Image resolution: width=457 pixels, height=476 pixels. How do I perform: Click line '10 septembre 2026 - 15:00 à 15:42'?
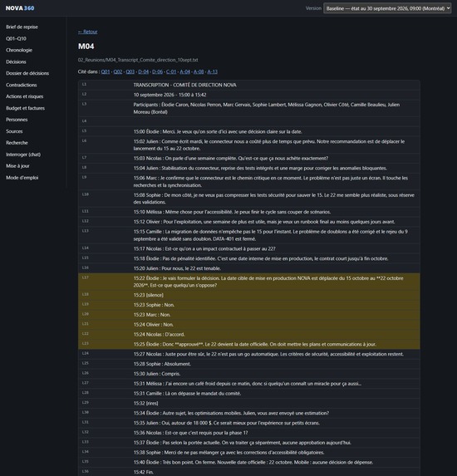pos(249,95)
